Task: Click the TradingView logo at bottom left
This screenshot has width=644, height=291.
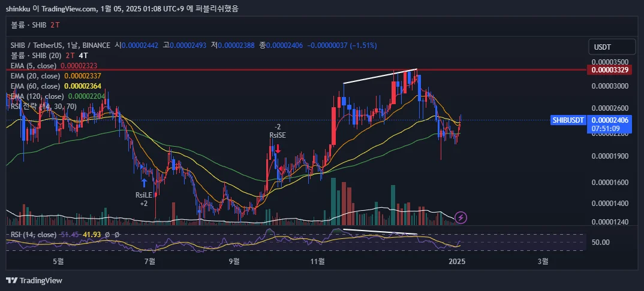Action: (34, 281)
